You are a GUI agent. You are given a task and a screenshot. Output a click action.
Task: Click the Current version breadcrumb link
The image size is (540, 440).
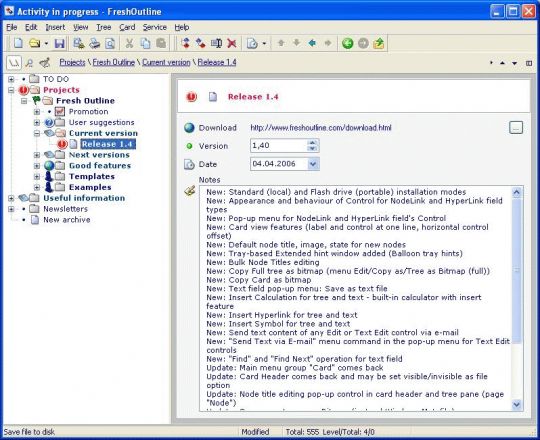pyautogui.click(x=166, y=62)
